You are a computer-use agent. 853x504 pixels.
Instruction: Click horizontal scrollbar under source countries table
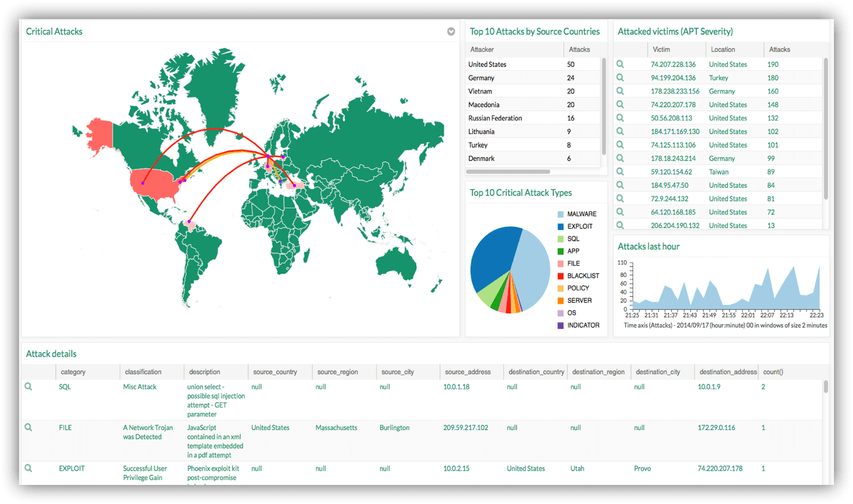pos(508,172)
